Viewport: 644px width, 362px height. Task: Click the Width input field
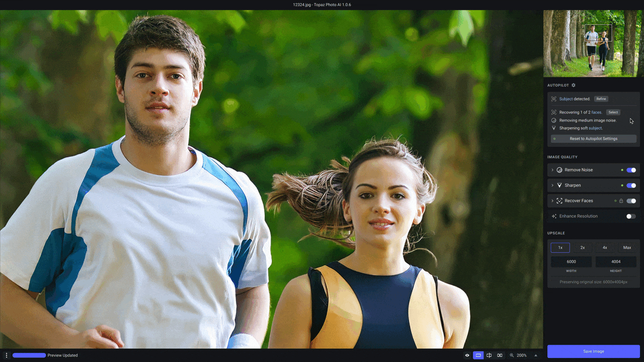(x=571, y=261)
